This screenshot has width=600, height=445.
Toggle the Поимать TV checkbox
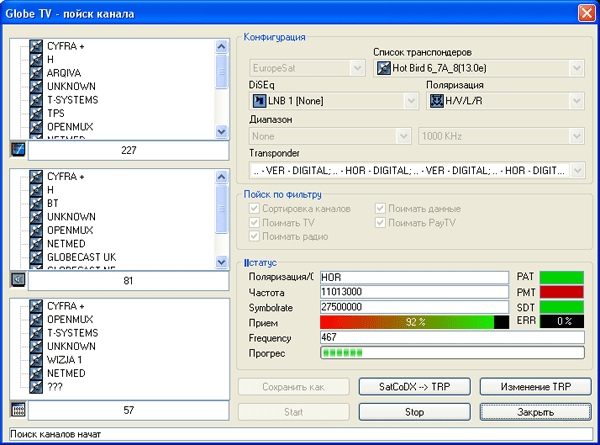coord(254,222)
